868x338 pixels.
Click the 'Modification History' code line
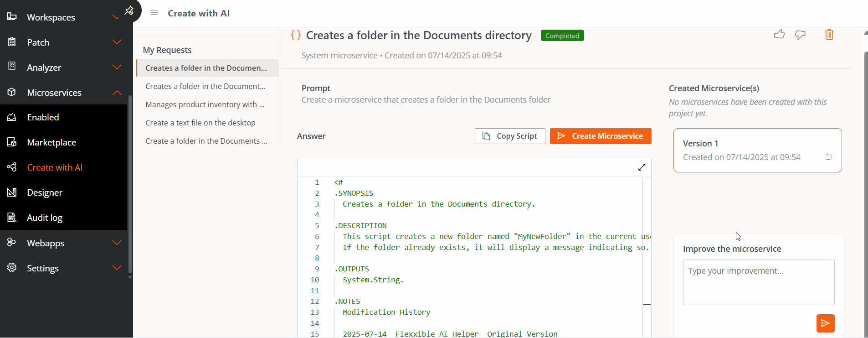386,312
